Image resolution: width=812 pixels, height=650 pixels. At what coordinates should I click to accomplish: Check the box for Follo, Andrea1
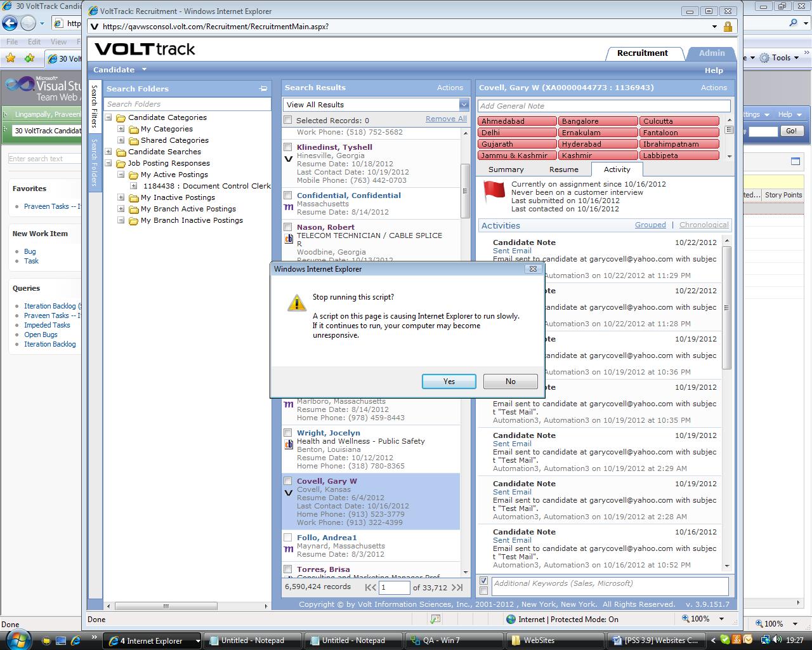(288, 538)
